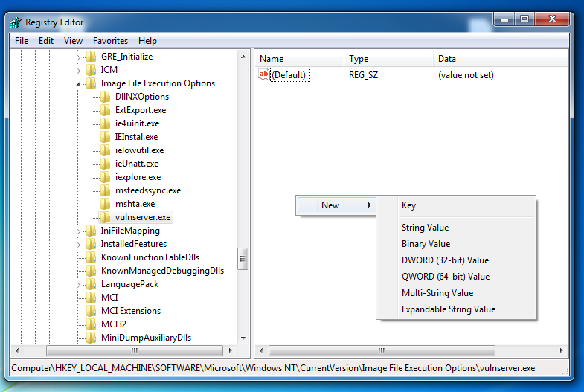
Task: Click the ielowutil.exe folder icon
Action: tap(106, 150)
